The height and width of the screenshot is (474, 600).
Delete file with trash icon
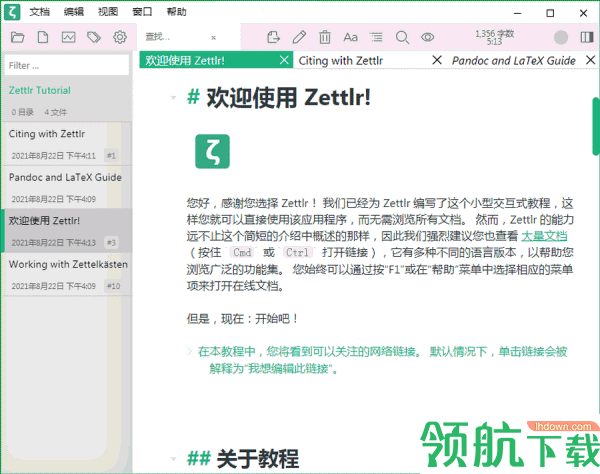(324, 37)
